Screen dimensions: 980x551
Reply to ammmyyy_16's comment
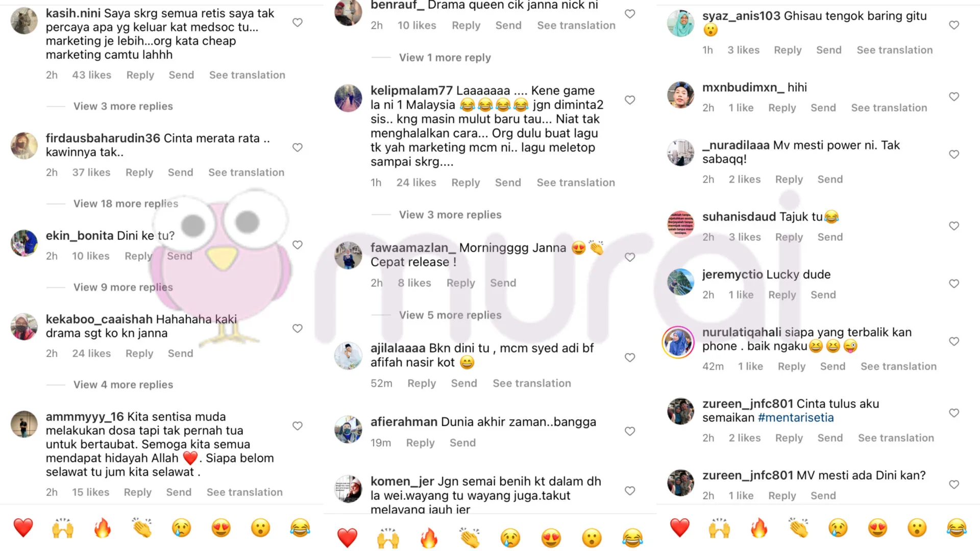[138, 492]
